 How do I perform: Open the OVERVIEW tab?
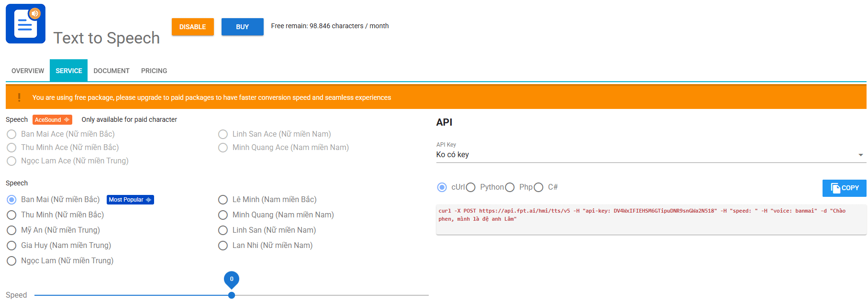click(28, 71)
